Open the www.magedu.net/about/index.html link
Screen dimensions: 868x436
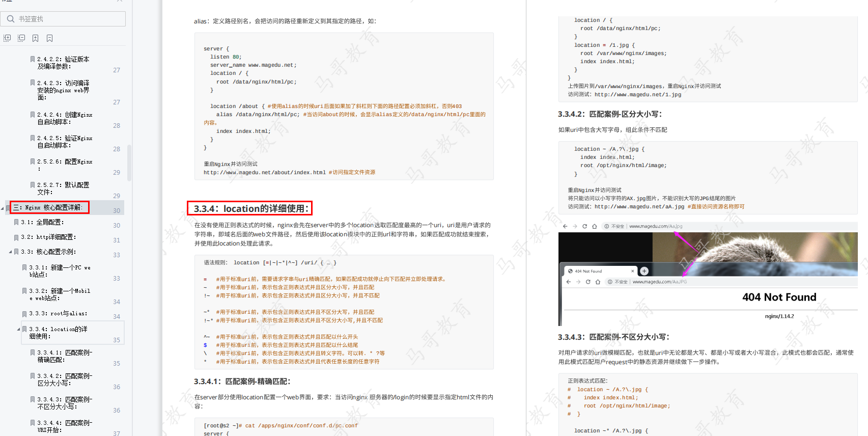pyautogui.click(x=264, y=173)
